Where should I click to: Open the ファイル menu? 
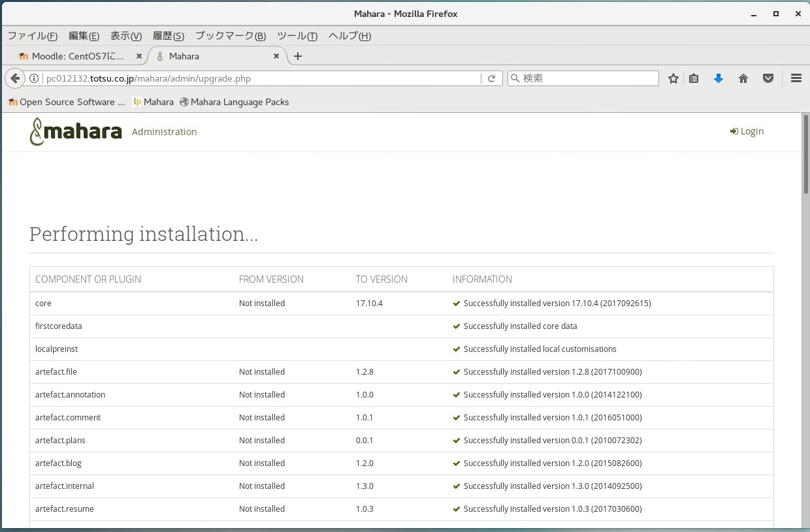pos(33,36)
